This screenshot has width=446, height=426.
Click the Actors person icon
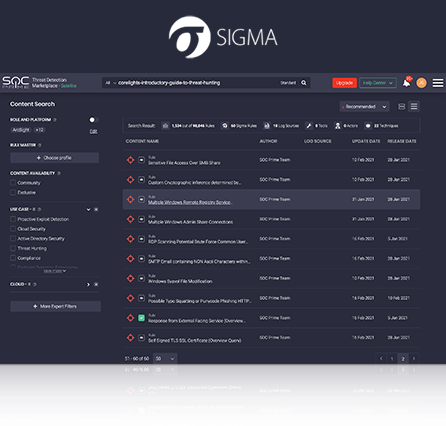point(338,126)
